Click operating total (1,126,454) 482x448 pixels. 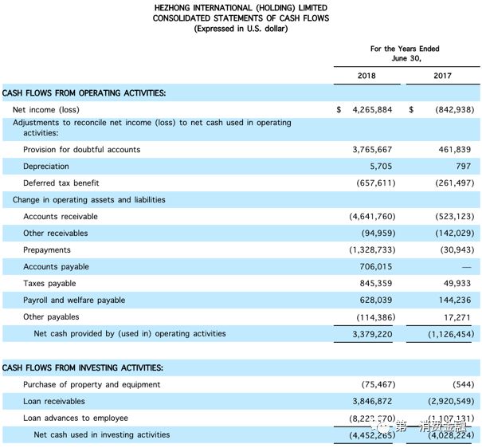coord(451,334)
